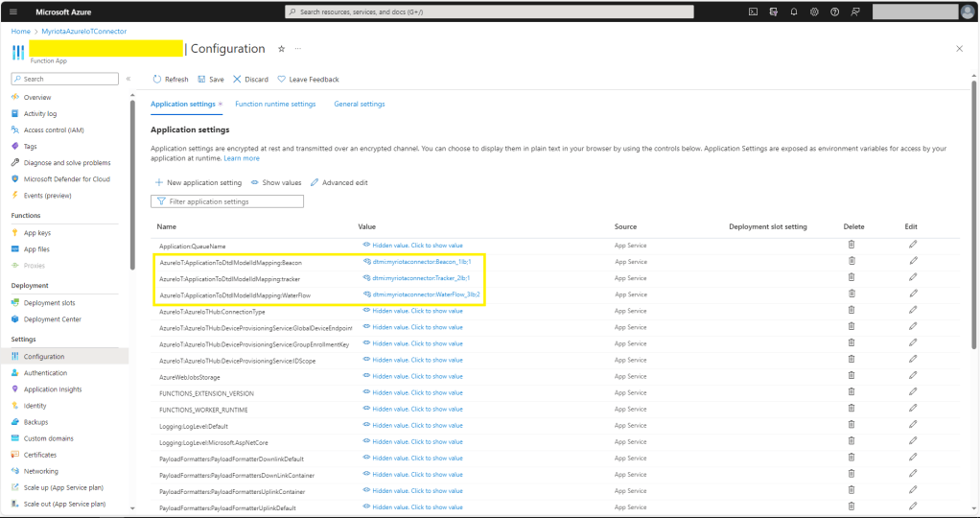Open the notifications bell icon
Image resolution: width=980 pixels, height=518 pixels.
tap(794, 12)
